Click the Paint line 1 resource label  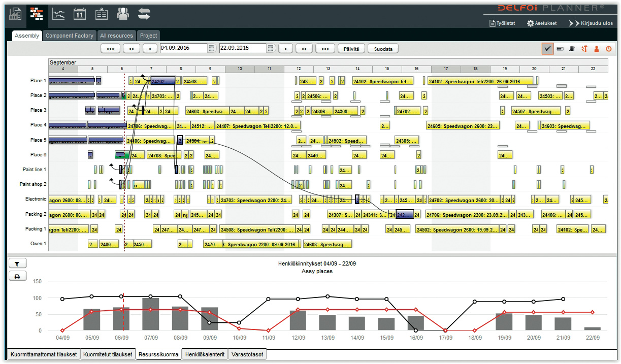click(35, 170)
